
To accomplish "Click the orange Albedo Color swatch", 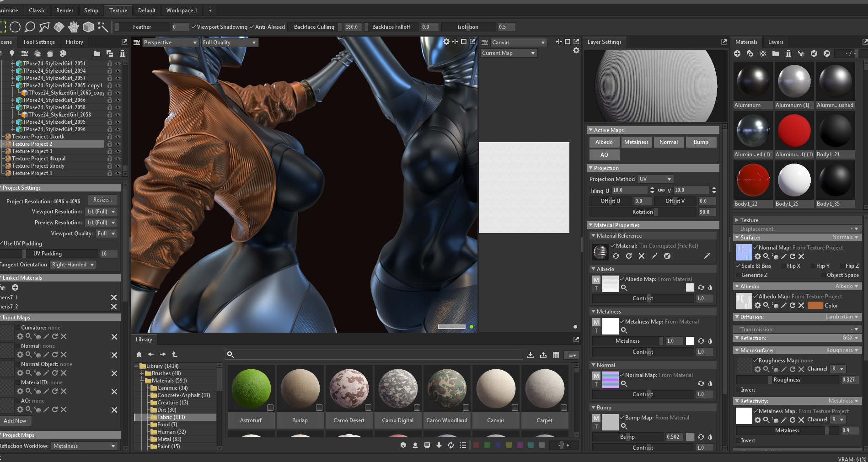I will coord(815,306).
